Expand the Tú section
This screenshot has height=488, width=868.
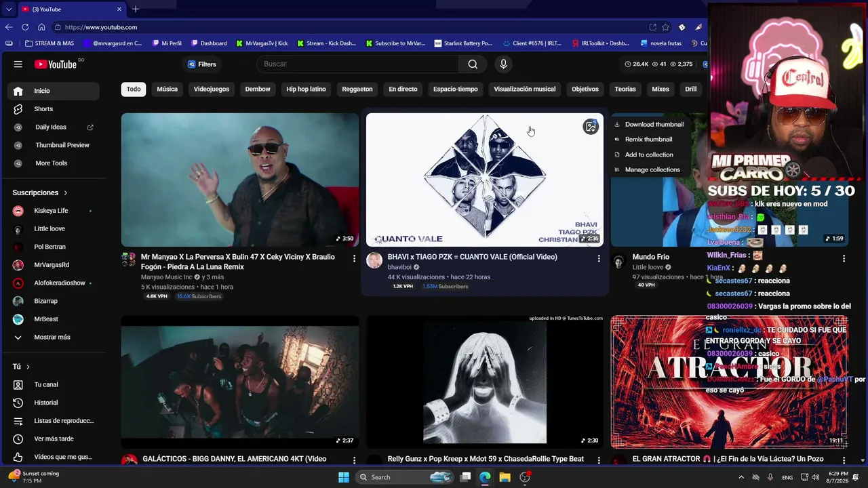(x=21, y=367)
